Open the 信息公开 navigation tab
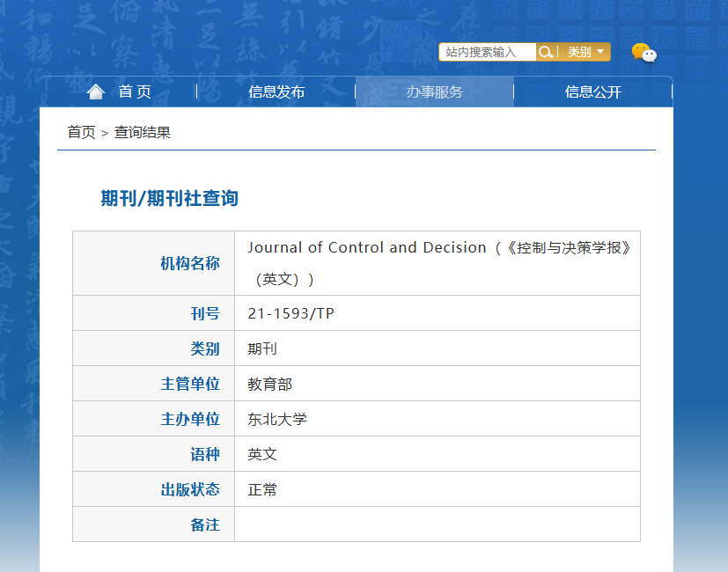 (x=593, y=92)
